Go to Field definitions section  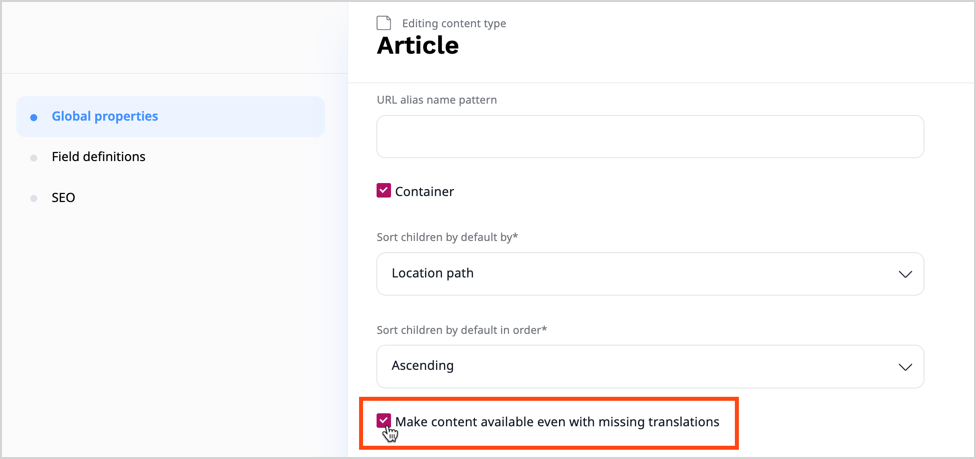coord(99,157)
